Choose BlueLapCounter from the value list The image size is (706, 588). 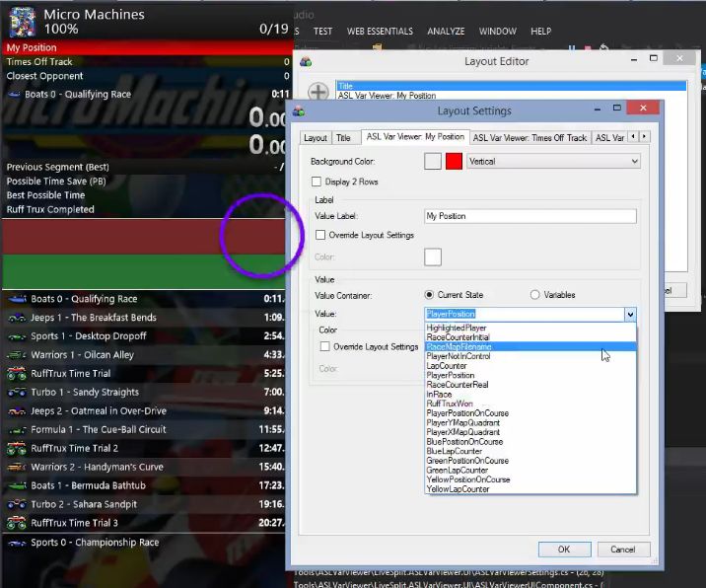pyautogui.click(x=530, y=451)
